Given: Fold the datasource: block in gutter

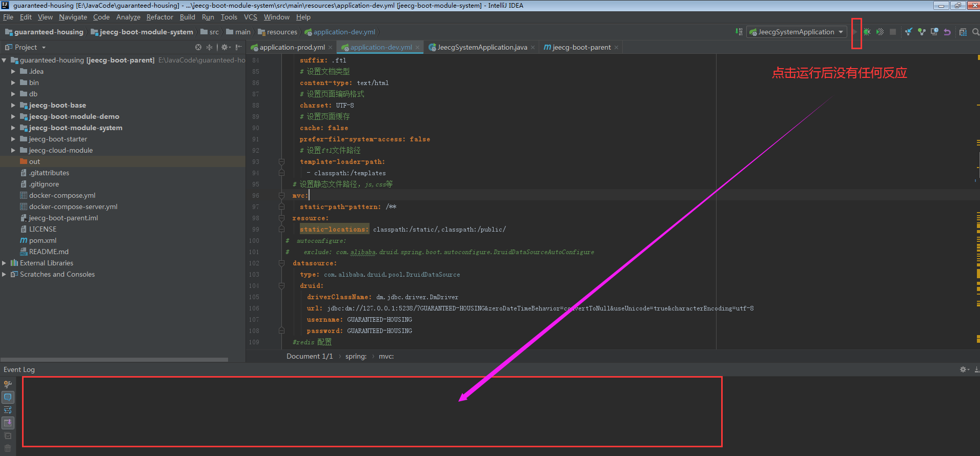Looking at the screenshot, I should pos(281,263).
